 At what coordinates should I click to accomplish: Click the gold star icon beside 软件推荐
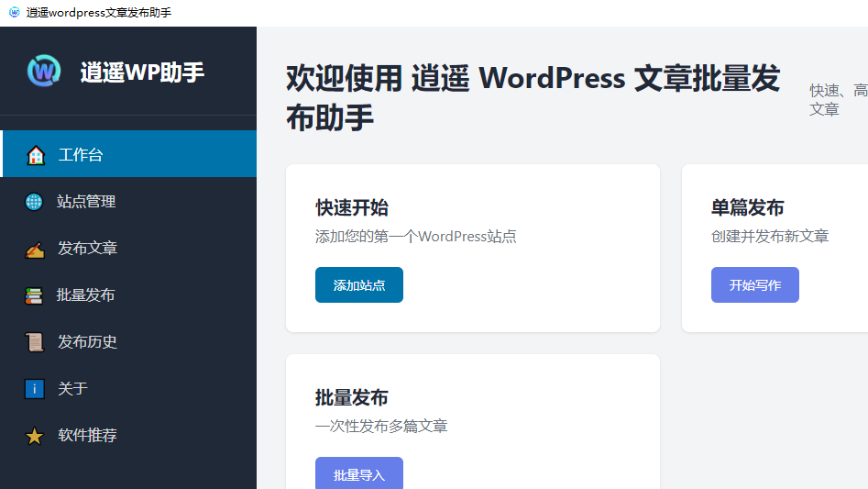click(x=34, y=436)
